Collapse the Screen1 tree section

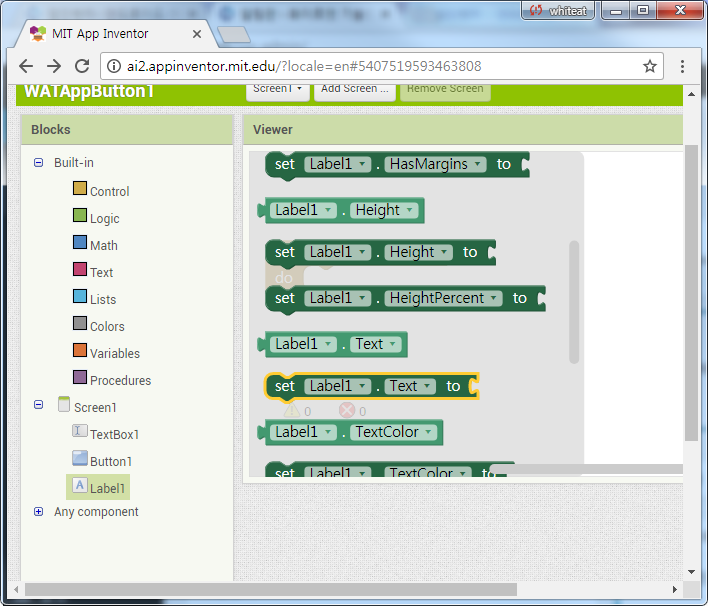pyautogui.click(x=39, y=405)
